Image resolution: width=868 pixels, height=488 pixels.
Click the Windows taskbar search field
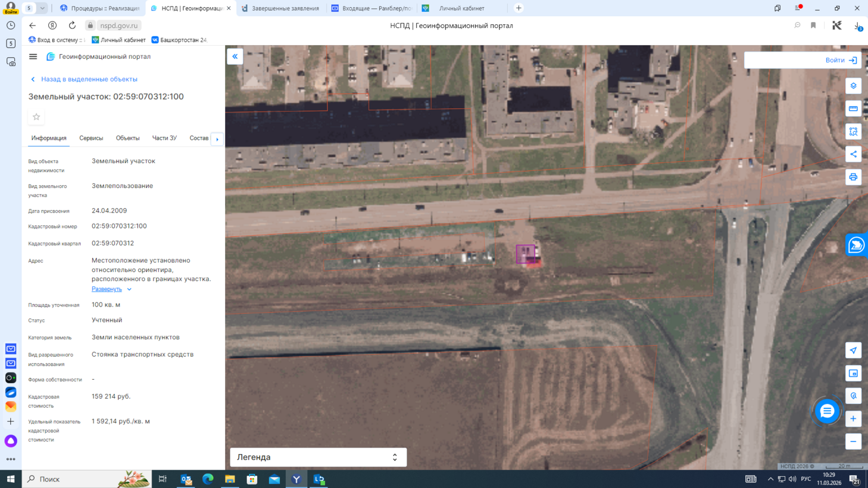coord(71,479)
